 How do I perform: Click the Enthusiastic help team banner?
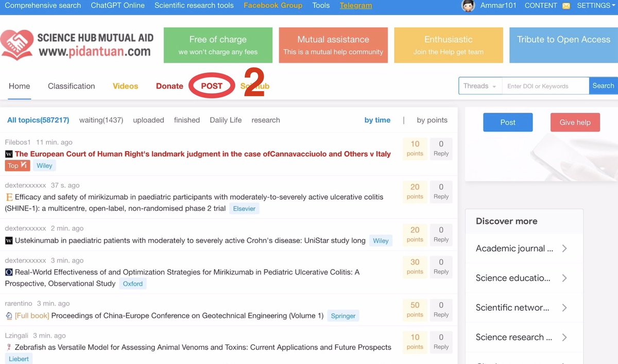tap(448, 45)
